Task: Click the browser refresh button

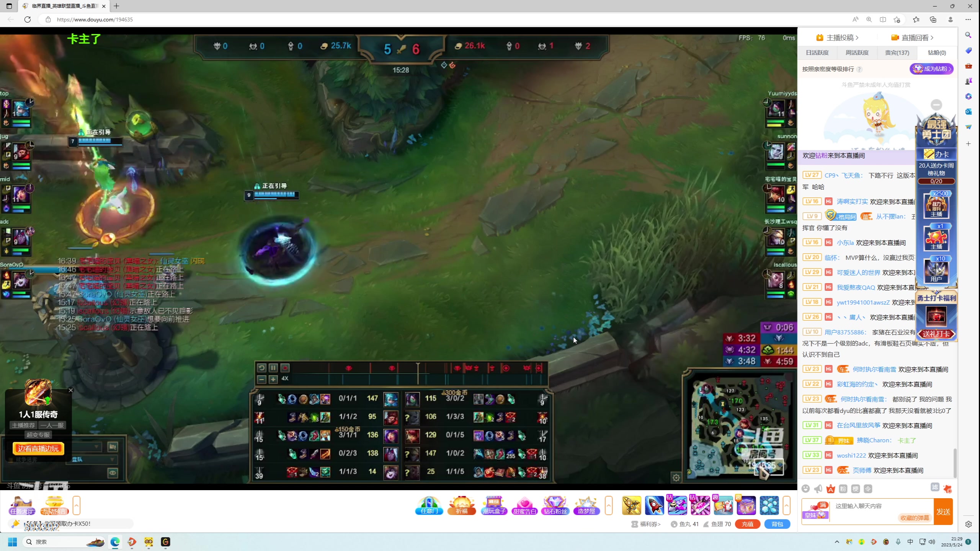Action: (28, 20)
